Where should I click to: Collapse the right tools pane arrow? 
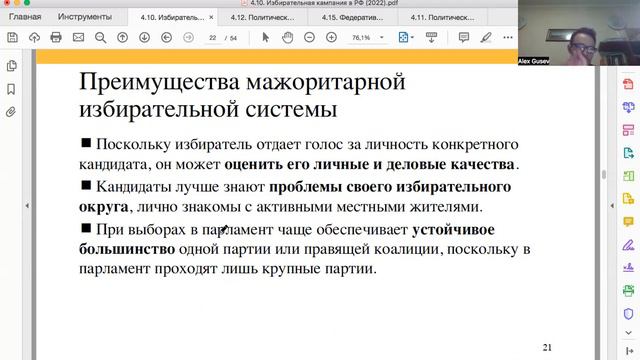612,205
